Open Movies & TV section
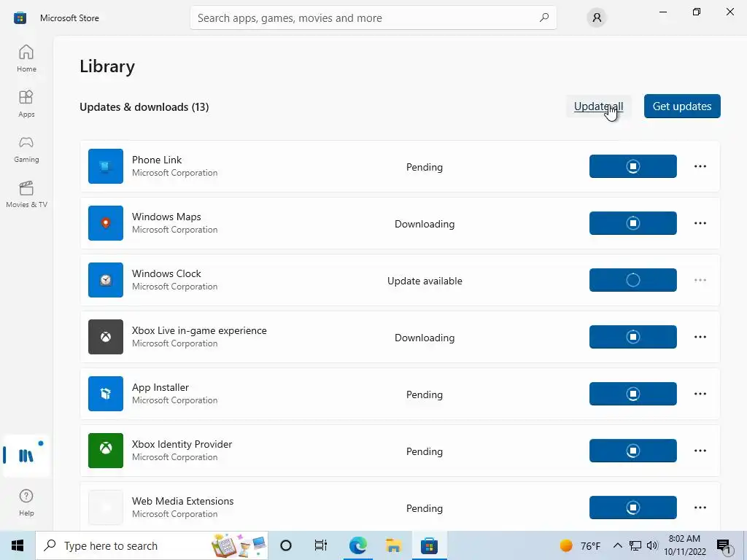Screen dimensions: 747x560 [x=26, y=194]
